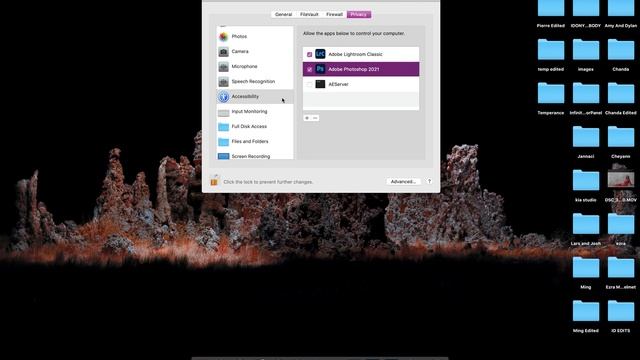
Task: Select Photos in the privacy sidebar
Action: coord(255,37)
